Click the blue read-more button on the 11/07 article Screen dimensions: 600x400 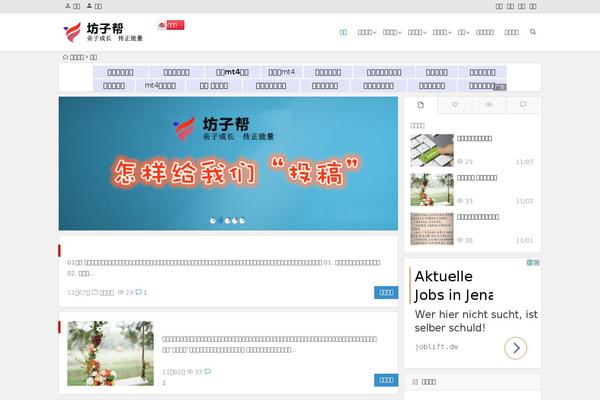click(x=386, y=292)
